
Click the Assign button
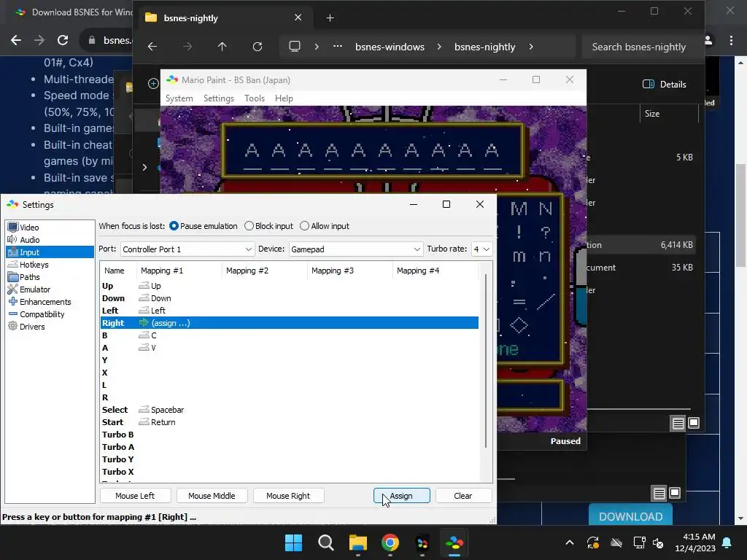(402, 496)
